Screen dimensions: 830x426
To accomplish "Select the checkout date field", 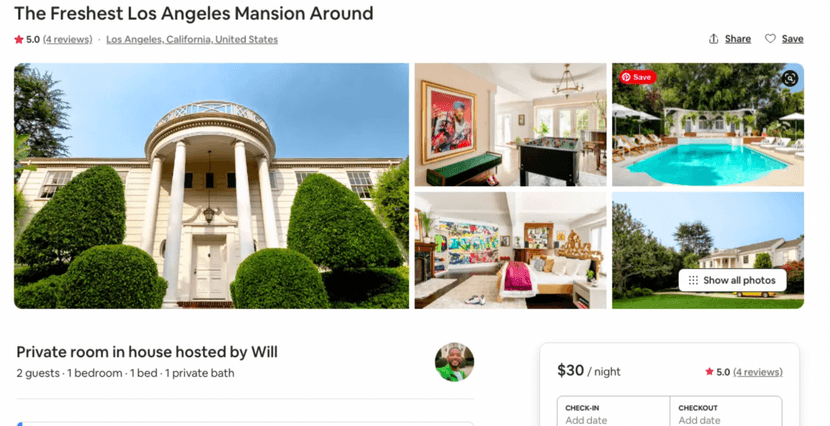I will [x=726, y=412].
